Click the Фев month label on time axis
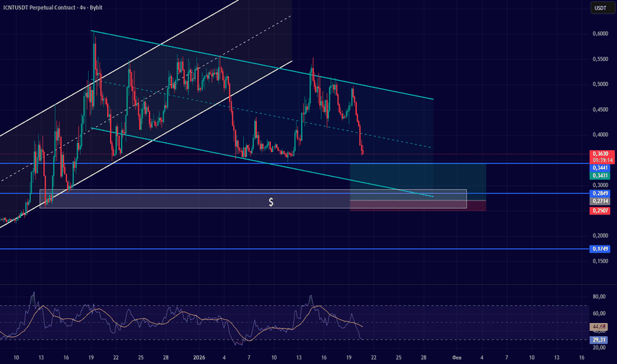The image size is (617, 364). (x=457, y=357)
